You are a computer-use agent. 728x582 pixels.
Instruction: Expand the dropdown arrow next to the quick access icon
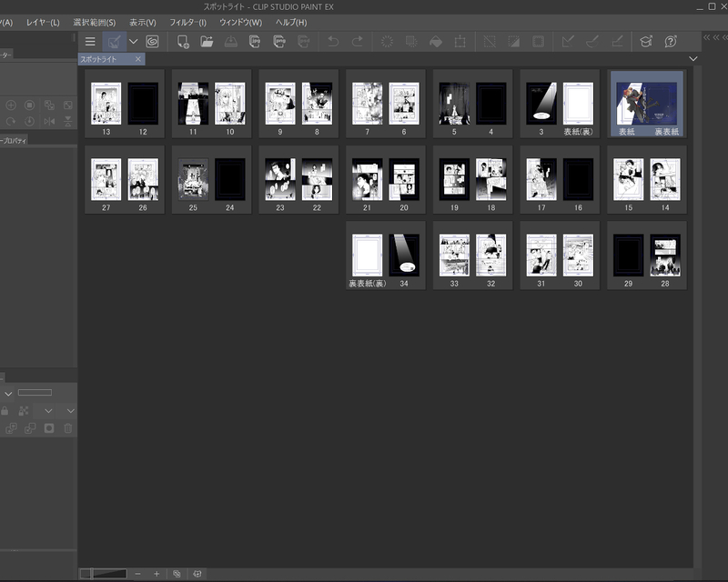pos(133,41)
